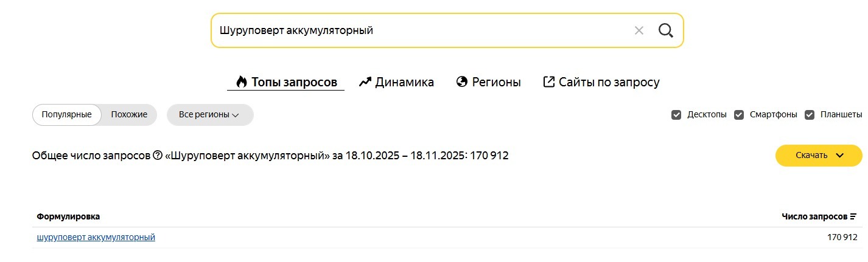Disable the Планшеты checkbox
The height and width of the screenshot is (262, 868).
(x=810, y=115)
